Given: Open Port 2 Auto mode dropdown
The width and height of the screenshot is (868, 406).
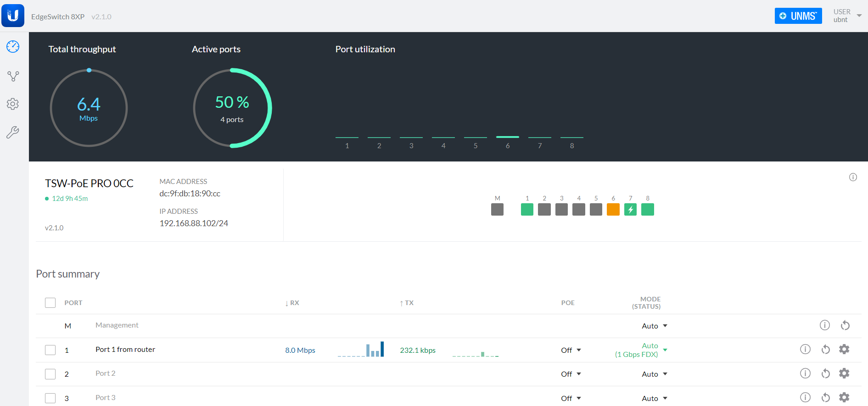Looking at the screenshot, I should (655, 374).
